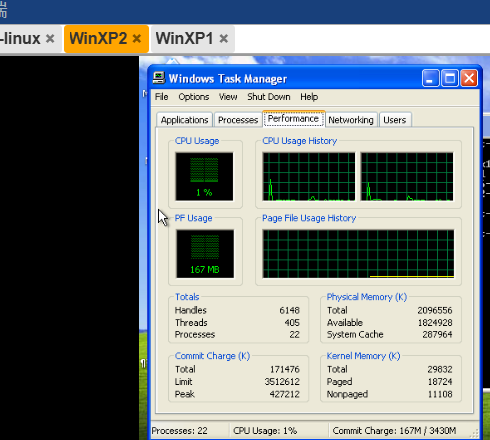Viewport: 490px width, 440px height.
Task: Click the 'CPU Usage History' group label
Action: pyautogui.click(x=300, y=141)
